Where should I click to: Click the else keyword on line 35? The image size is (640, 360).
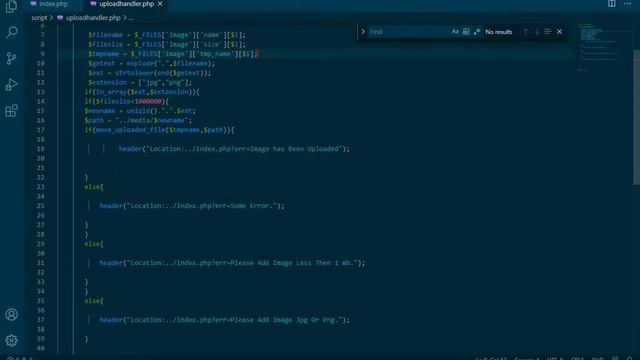point(92,301)
